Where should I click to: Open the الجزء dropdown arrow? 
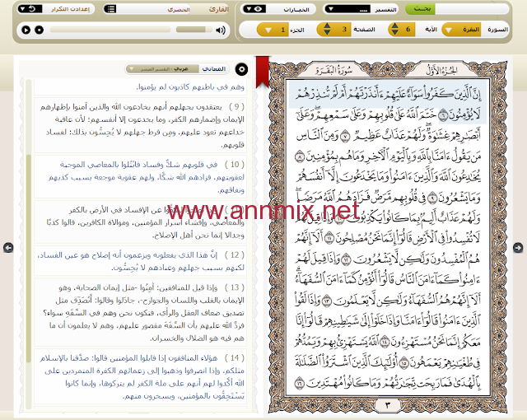[x=268, y=30]
